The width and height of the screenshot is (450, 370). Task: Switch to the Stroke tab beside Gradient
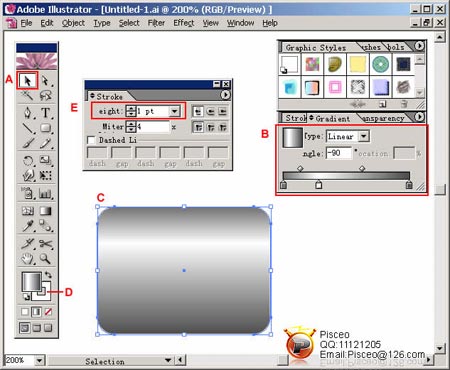[x=295, y=118]
